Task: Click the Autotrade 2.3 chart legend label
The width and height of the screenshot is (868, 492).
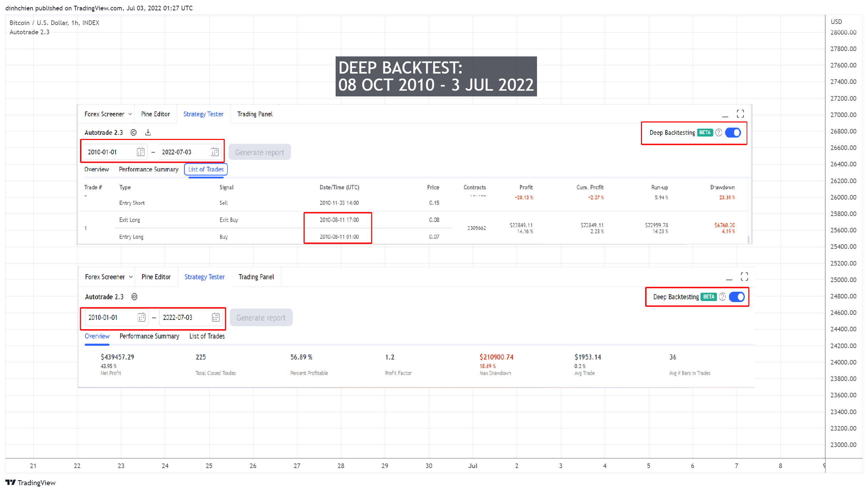Action: (x=29, y=32)
